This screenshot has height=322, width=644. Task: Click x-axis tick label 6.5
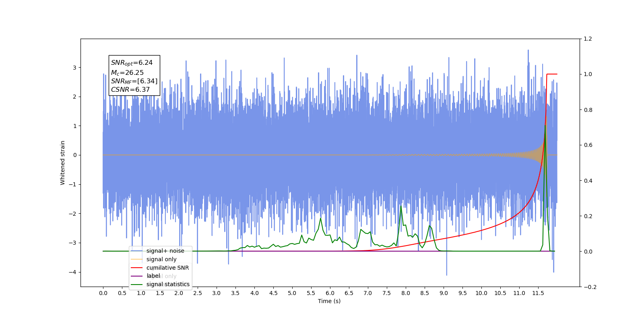click(349, 293)
